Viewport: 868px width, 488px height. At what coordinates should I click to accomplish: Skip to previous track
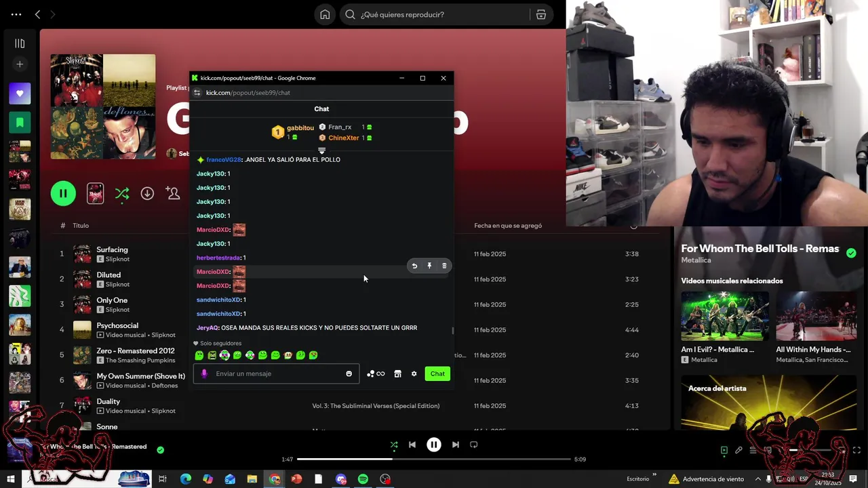[x=412, y=445]
